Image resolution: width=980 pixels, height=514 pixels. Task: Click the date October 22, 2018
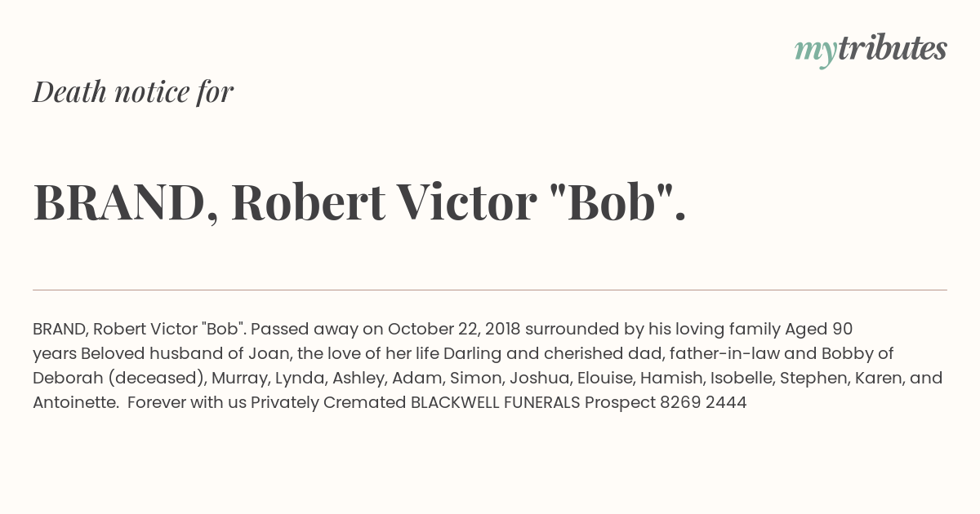[x=453, y=330]
